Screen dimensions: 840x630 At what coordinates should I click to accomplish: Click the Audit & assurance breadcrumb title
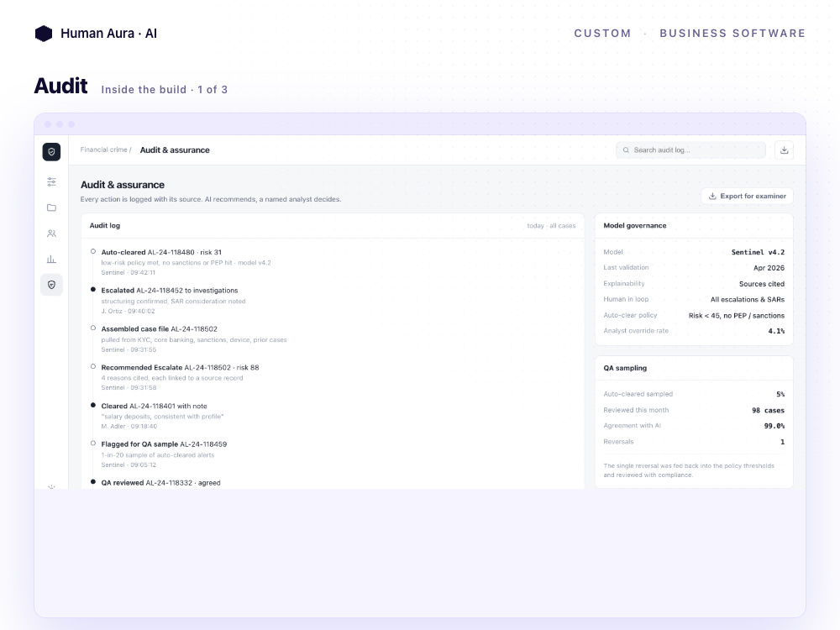coord(175,150)
